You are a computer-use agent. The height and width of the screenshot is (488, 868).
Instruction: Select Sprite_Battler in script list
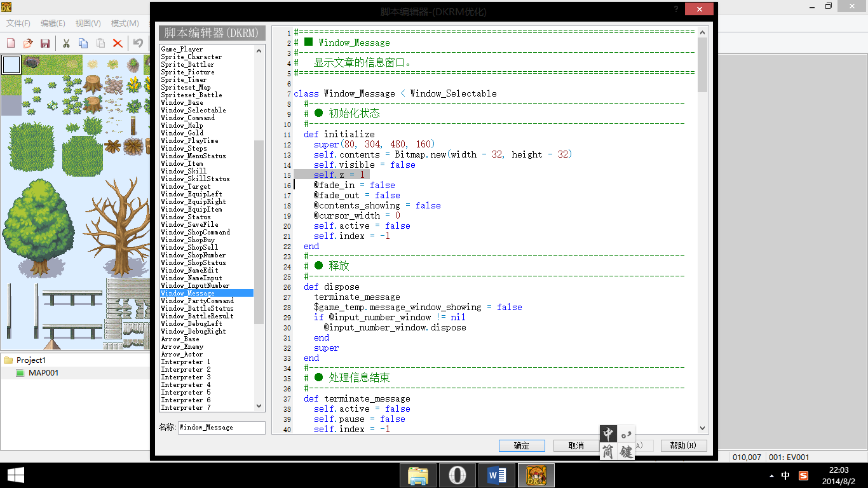point(187,64)
